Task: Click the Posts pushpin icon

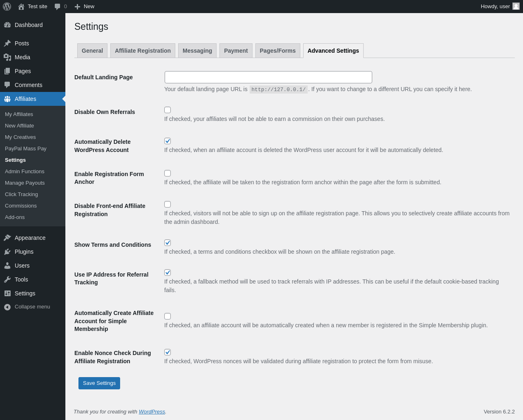Action: point(7,43)
